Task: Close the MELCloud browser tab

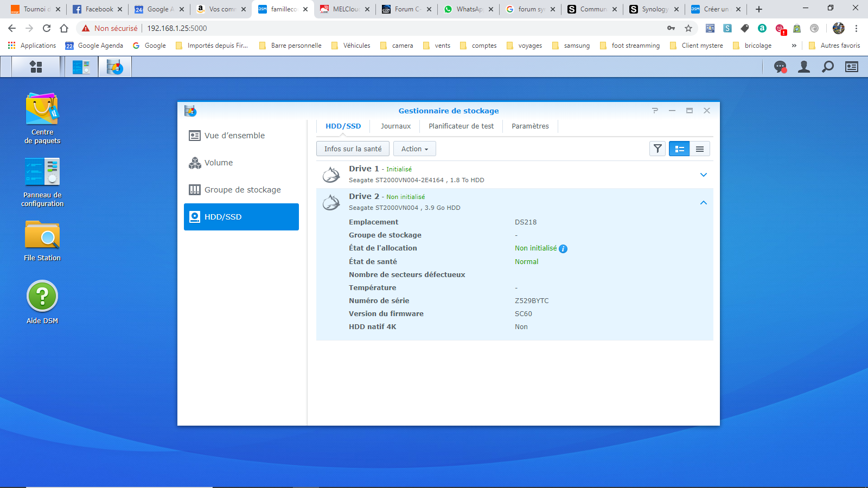Action: point(367,9)
